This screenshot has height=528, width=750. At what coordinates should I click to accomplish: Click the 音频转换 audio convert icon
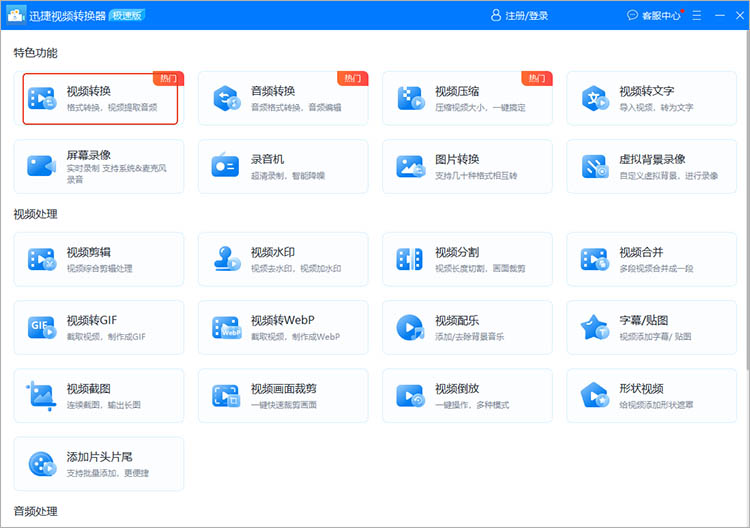(x=227, y=98)
